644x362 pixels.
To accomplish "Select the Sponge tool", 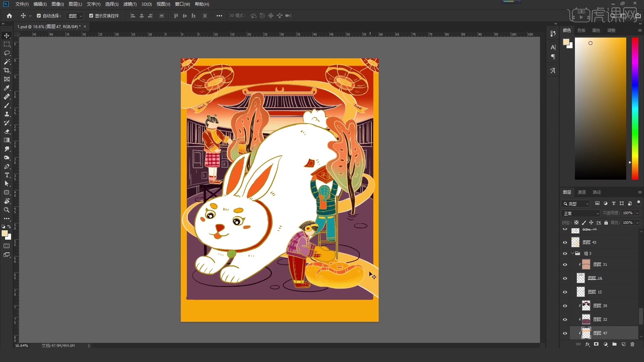I will (x=7, y=158).
